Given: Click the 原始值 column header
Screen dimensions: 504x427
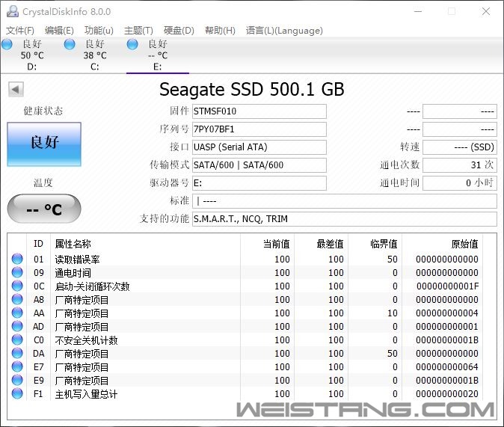Looking at the screenshot, I should 464,244.
